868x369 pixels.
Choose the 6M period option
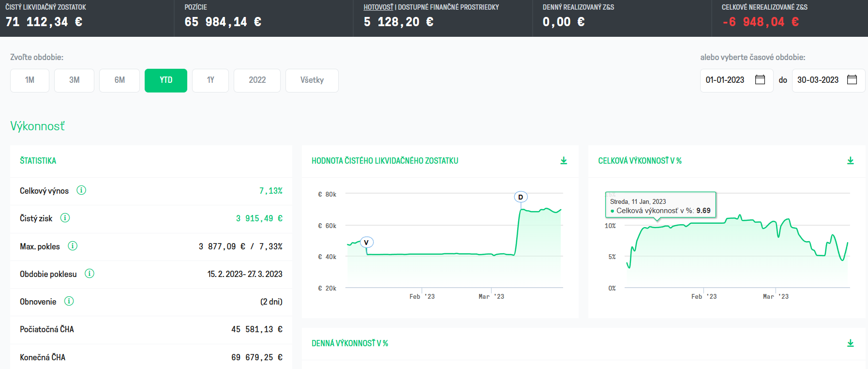120,80
